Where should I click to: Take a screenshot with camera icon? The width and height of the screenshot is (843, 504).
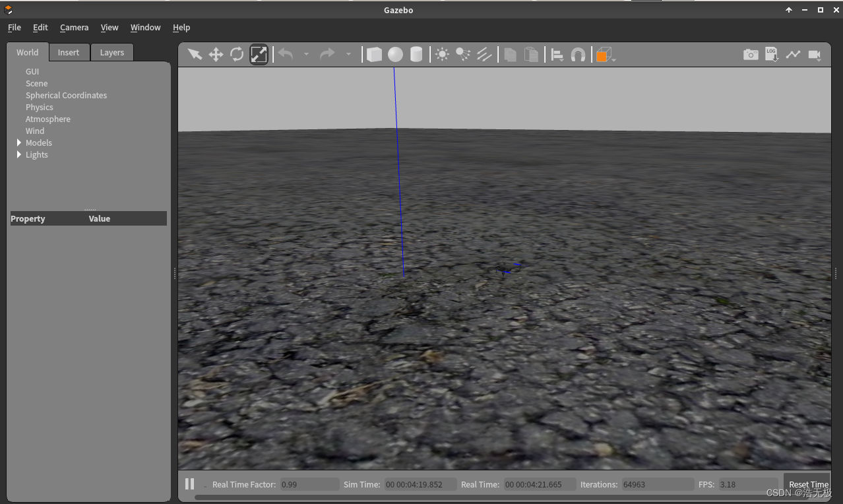(x=751, y=55)
